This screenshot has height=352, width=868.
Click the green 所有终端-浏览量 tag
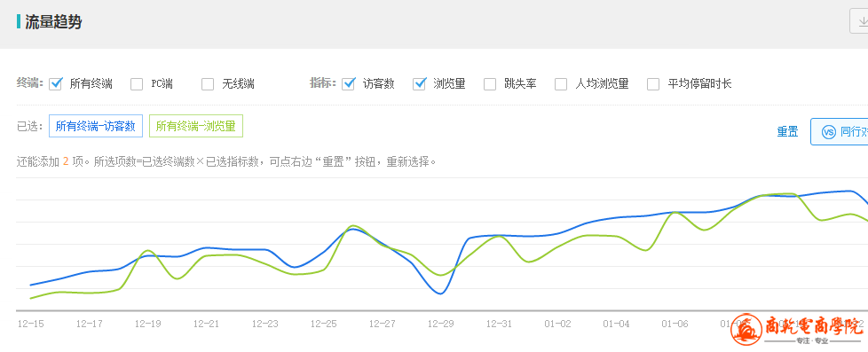tap(196, 126)
